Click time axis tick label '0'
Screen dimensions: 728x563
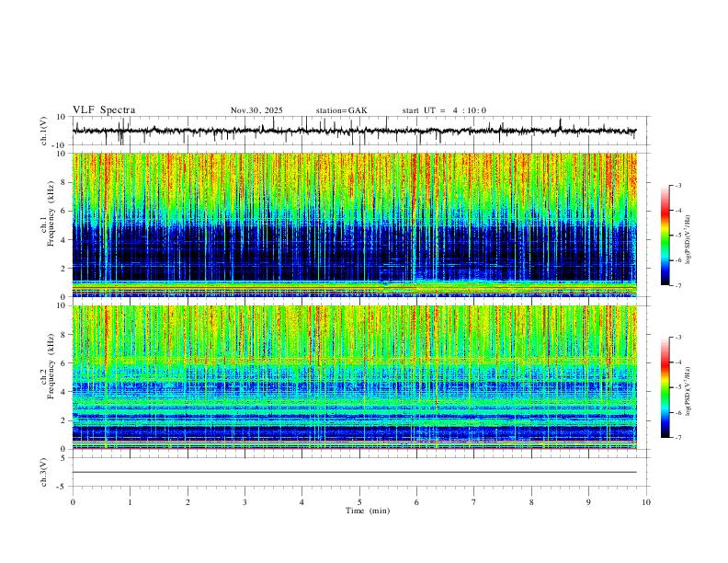73,502
